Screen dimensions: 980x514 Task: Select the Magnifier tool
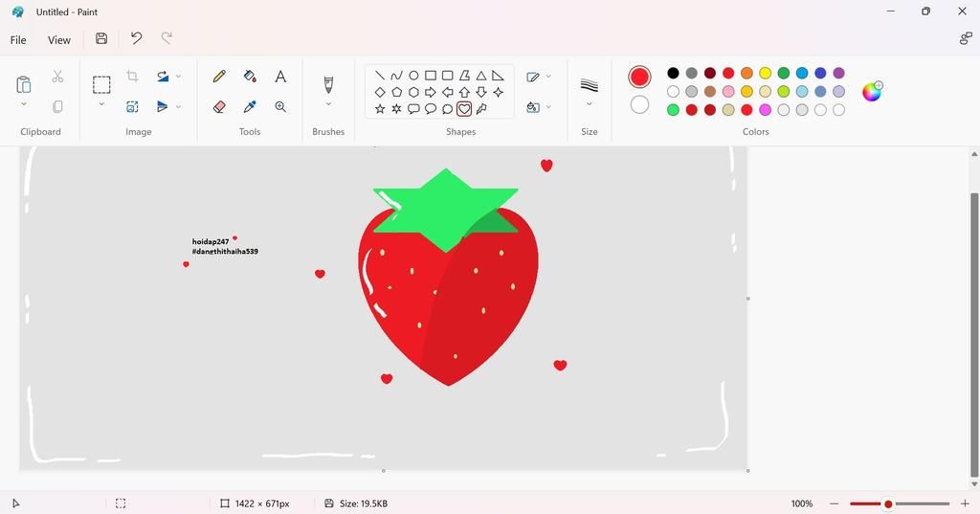[280, 107]
